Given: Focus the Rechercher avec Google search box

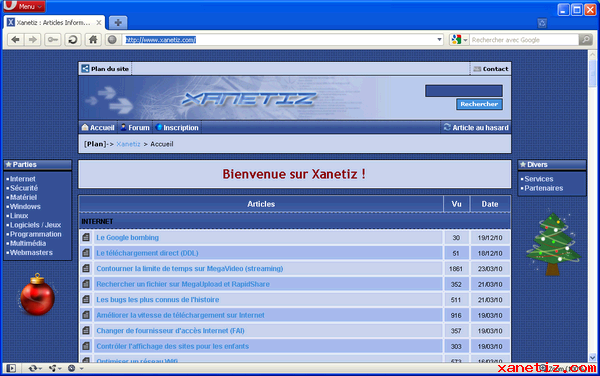Looking at the screenshot, I should click(523, 40).
